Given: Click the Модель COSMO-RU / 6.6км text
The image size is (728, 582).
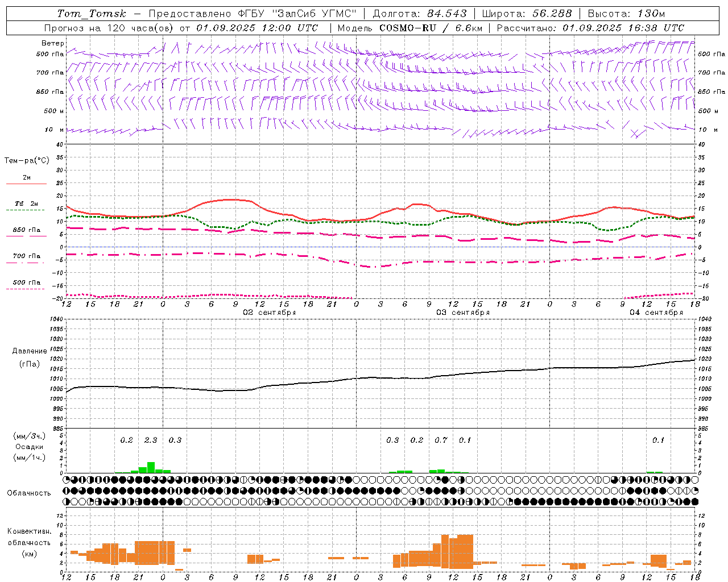Looking at the screenshot, I should pyautogui.click(x=409, y=28).
